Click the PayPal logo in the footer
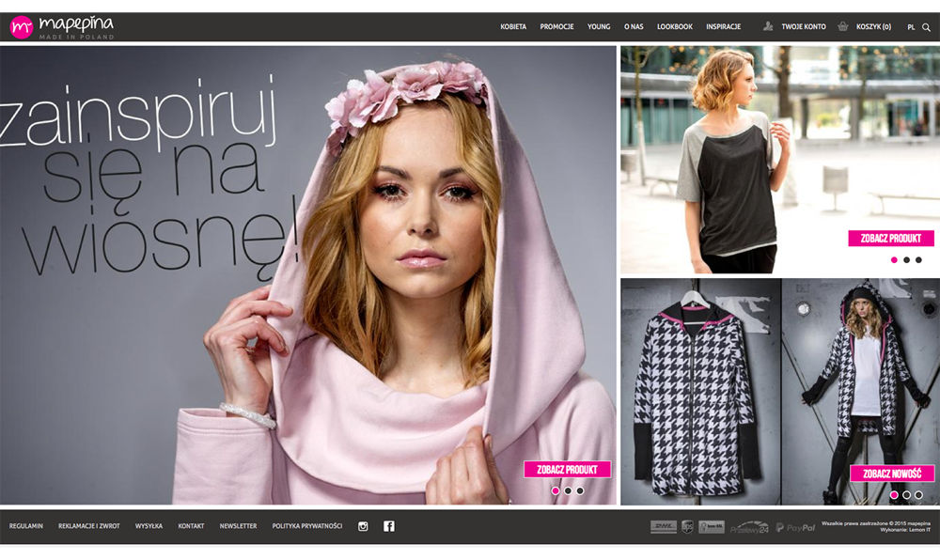 [x=795, y=527]
